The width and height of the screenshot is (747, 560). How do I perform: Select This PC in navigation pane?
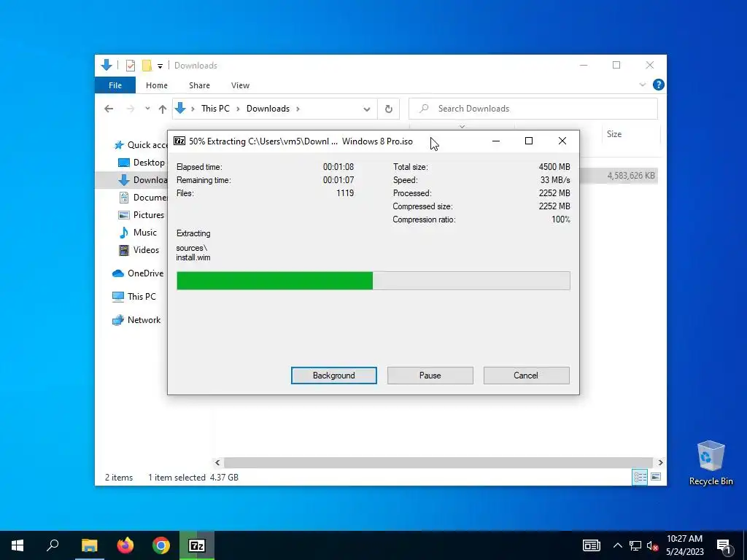(134, 296)
